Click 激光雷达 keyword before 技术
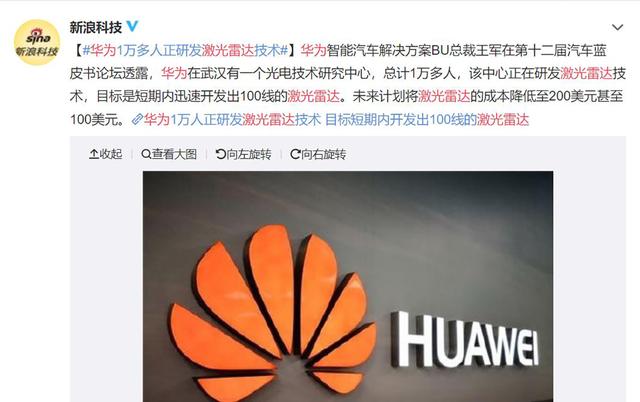The image size is (640, 402). tap(587, 73)
